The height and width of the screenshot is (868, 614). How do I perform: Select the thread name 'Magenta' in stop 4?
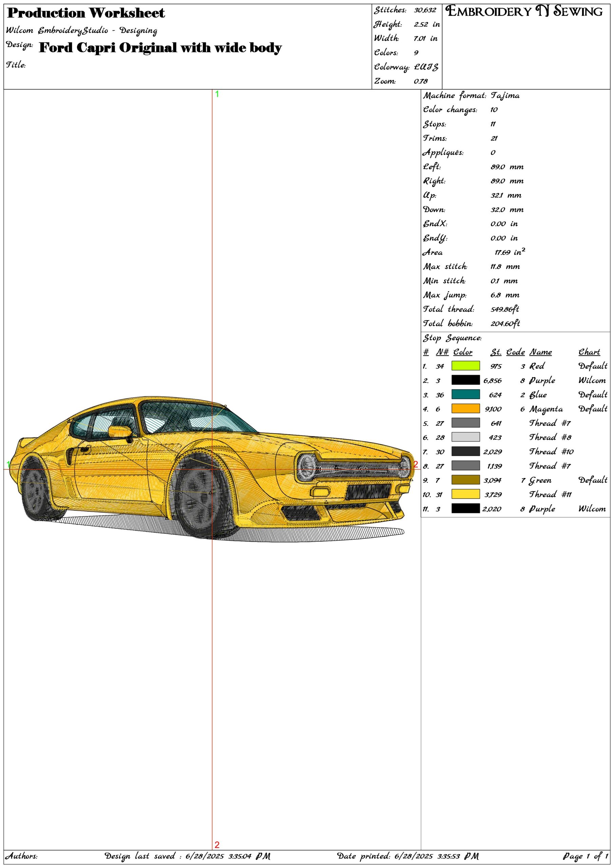(546, 409)
